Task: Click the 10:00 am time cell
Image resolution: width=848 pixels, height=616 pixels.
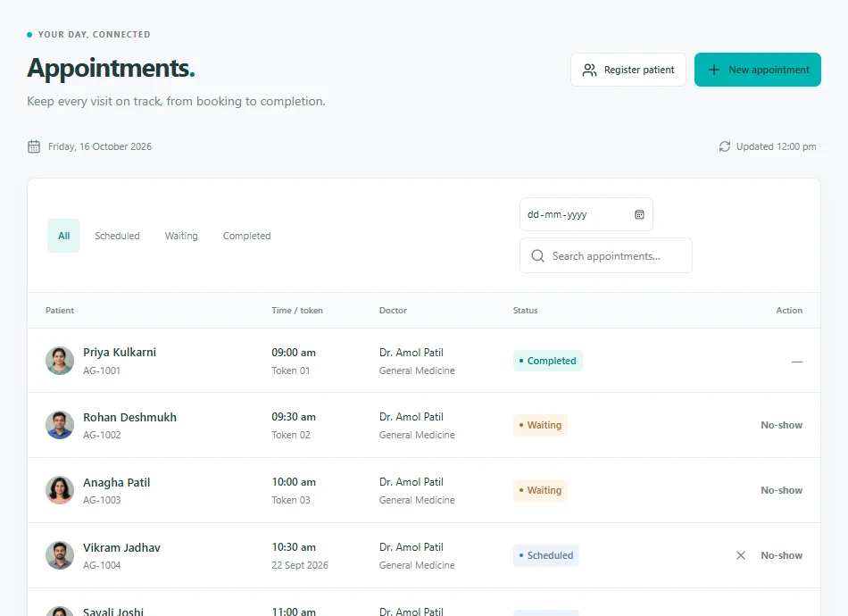Action: pos(294,482)
